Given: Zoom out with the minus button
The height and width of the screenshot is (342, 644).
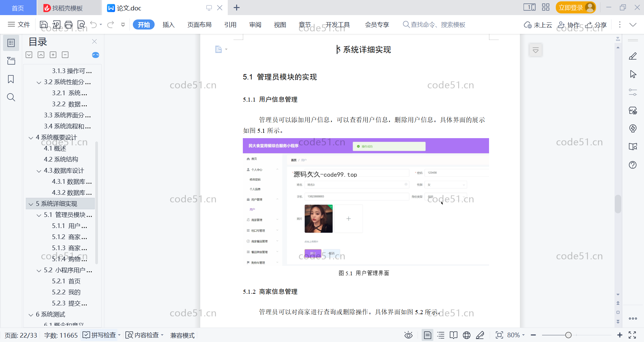Looking at the screenshot, I should point(533,335).
